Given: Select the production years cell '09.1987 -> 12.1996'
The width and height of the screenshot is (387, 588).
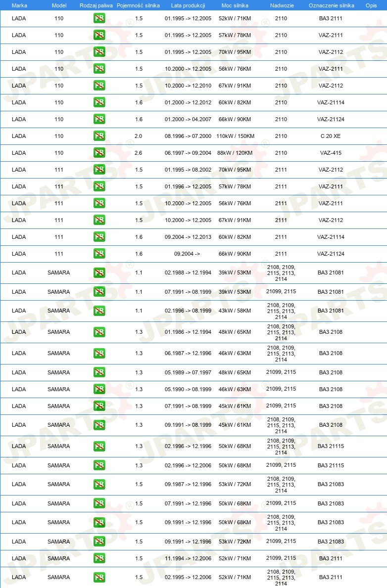Looking at the screenshot, I should 188,485.
